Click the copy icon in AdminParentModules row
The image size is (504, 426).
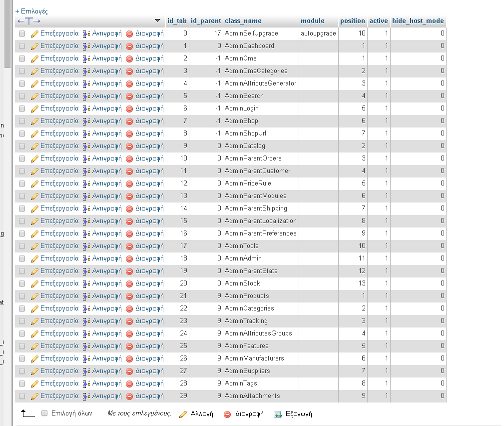86,196
